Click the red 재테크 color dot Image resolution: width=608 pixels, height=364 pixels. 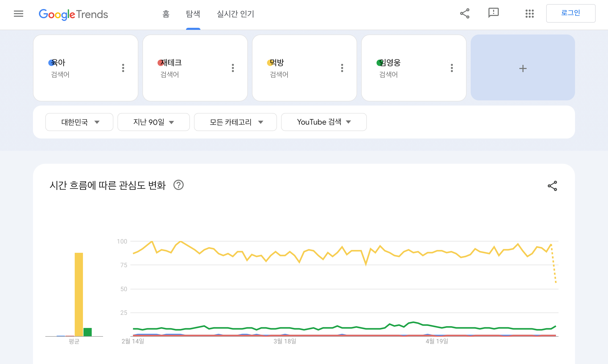click(161, 63)
